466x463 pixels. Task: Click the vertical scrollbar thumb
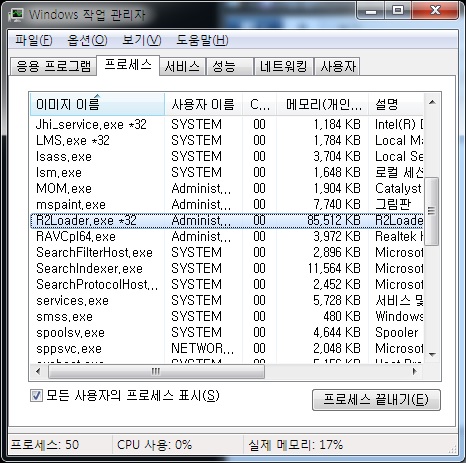pos(432,211)
